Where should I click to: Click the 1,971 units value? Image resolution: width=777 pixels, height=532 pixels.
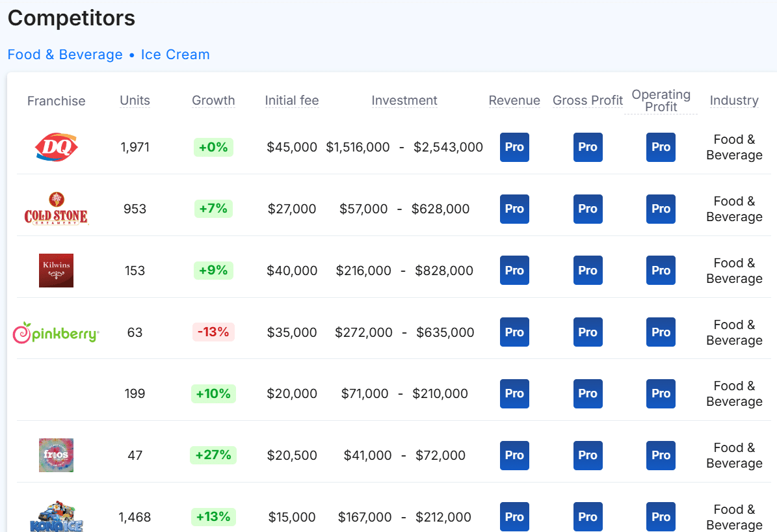pyautogui.click(x=135, y=147)
